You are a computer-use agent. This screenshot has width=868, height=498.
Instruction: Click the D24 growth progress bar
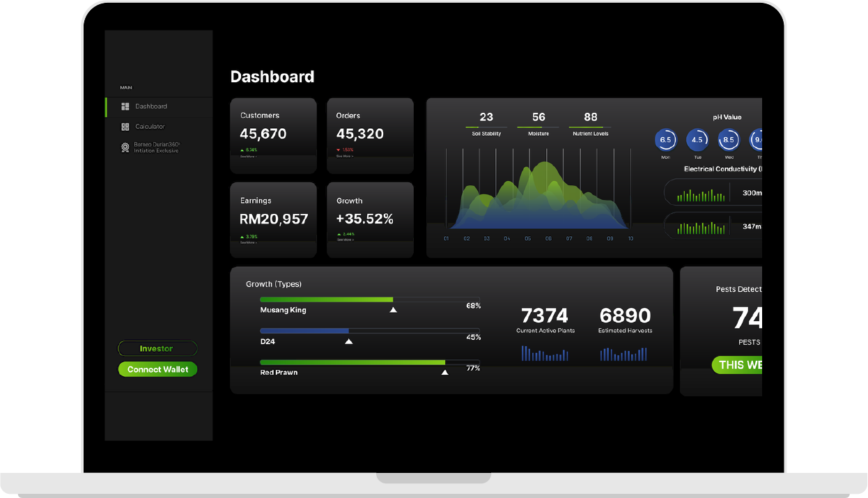369,331
